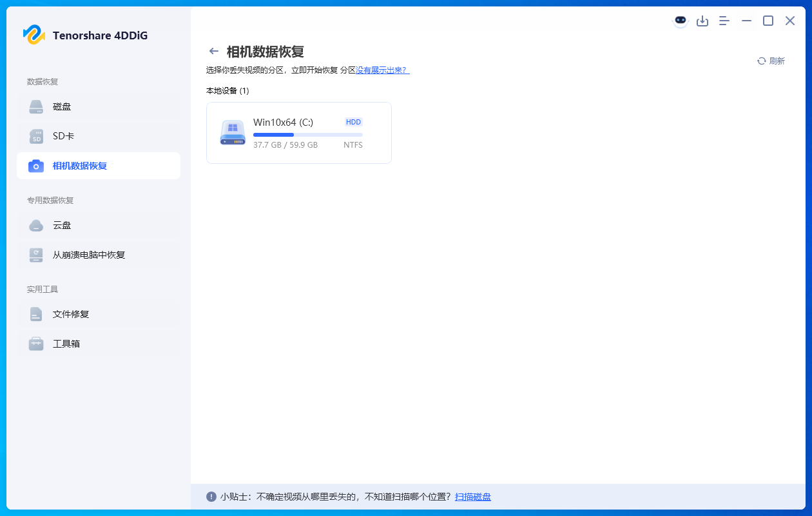Screen dimensions: 812x516
Task: Select the SD卡 recovery icon
Action: (x=35, y=136)
